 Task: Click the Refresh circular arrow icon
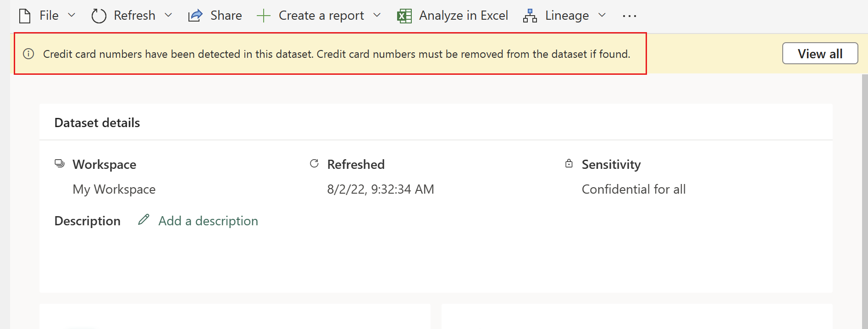98,15
